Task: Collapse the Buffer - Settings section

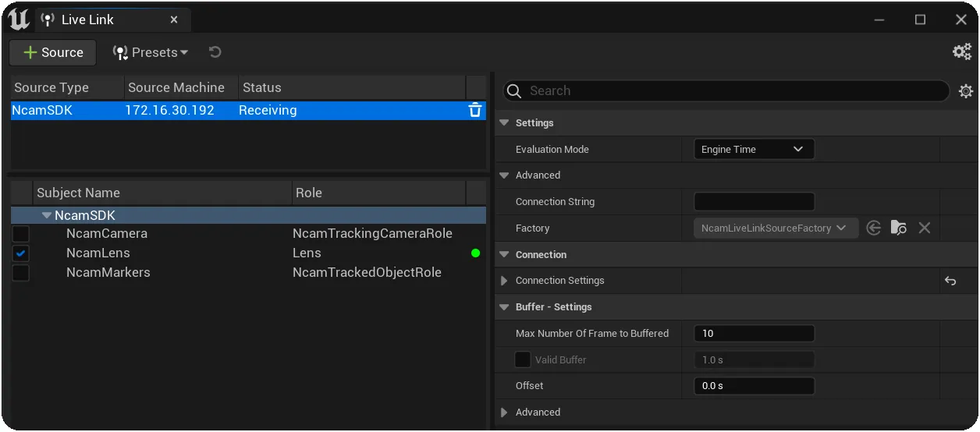Action: (504, 307)
